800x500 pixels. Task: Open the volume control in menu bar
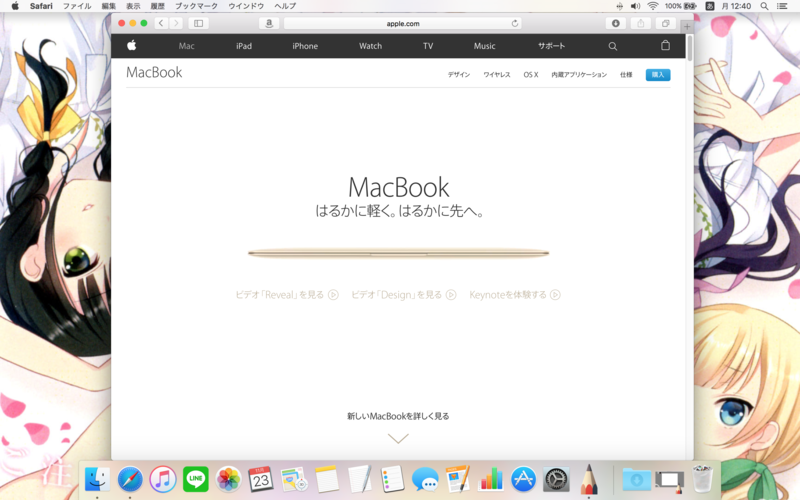click(x=635, y=6)
